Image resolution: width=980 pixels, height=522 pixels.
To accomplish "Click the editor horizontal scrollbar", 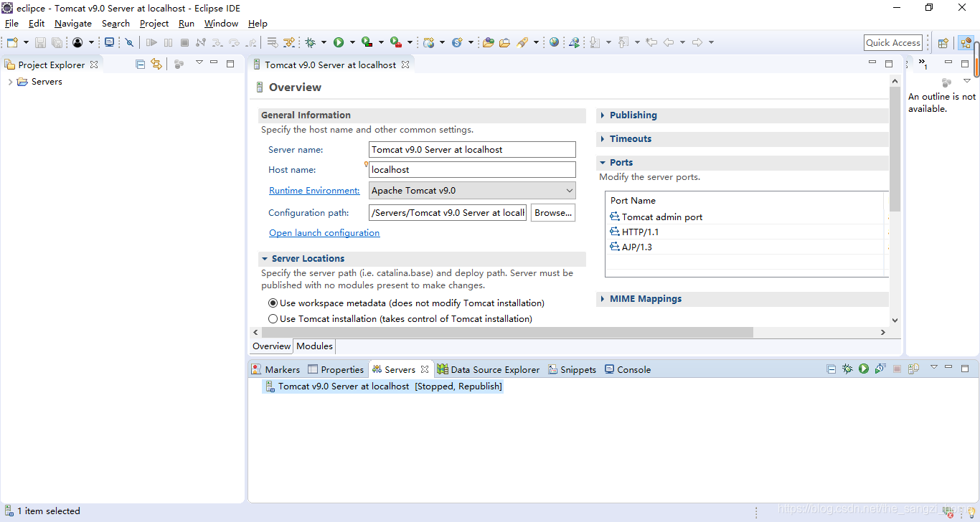I will (x=507, y=333).
